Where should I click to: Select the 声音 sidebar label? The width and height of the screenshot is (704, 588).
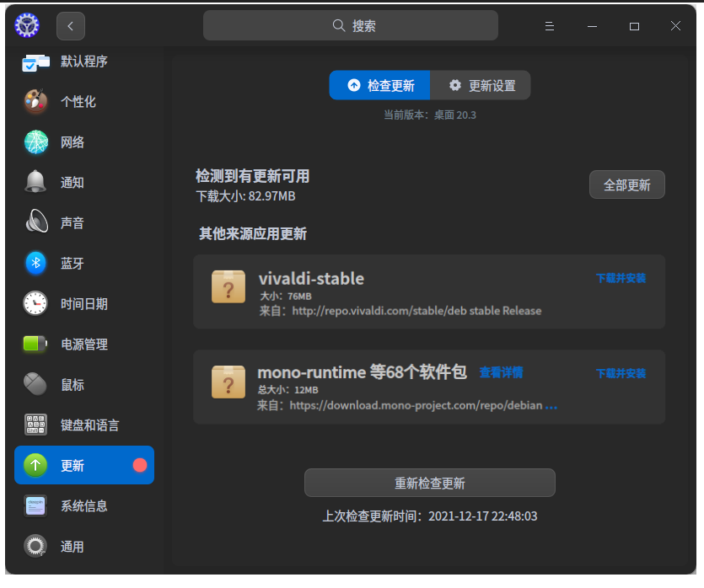pyautogui.click(x=73, y=223)
